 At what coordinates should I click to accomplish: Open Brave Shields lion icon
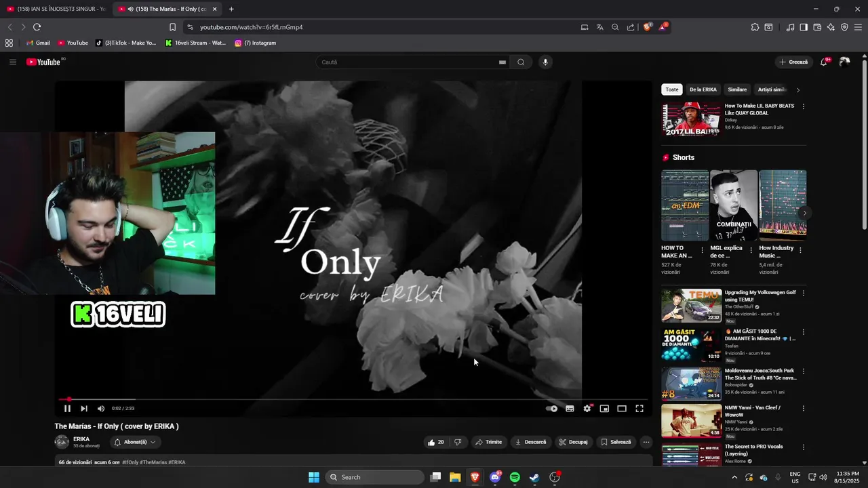pyautogui.click(x=647, y=27)
